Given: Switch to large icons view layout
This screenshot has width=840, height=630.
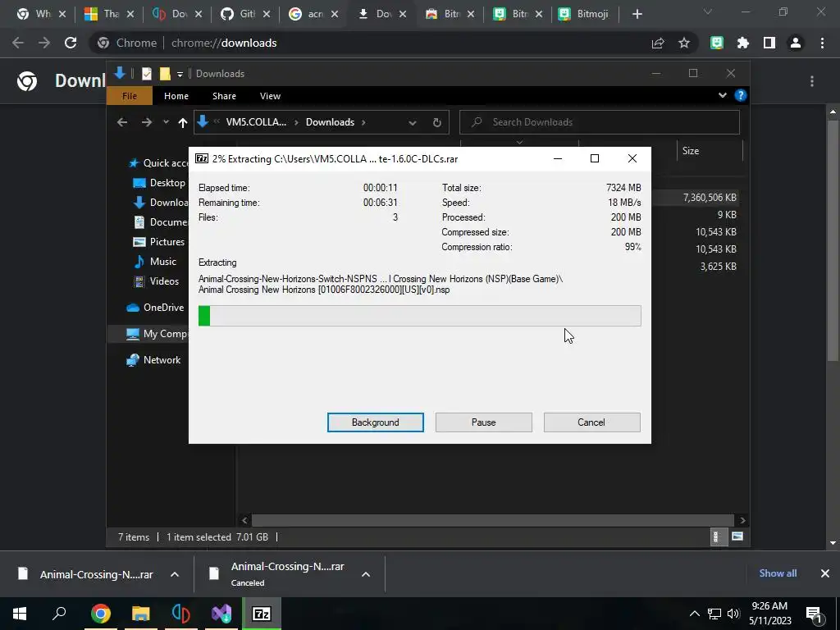Looking at the screenshot, I should pos(737,536).
